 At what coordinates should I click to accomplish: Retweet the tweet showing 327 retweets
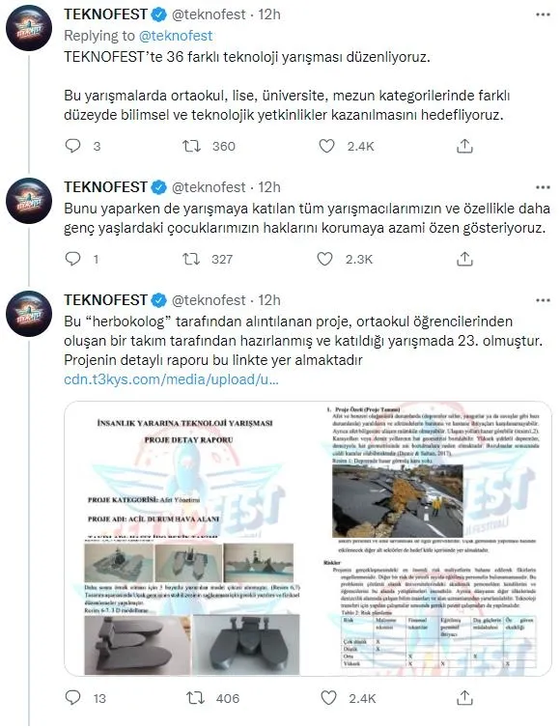(x=191, y=259)
